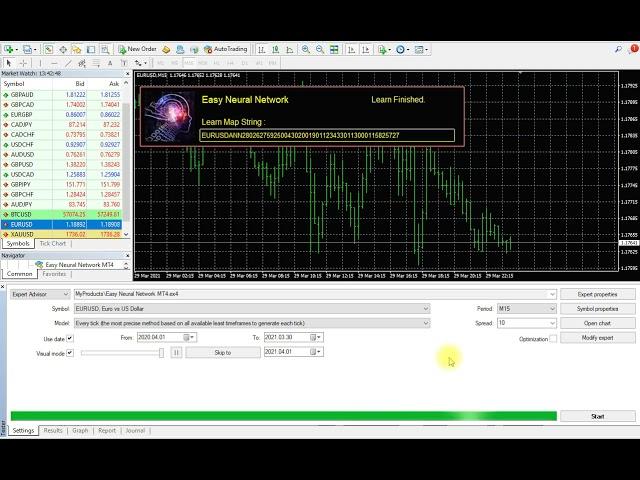This screenshot has width=640, height=480.
Task: Select the line chart type icon
Action: pyautogui.click(x=290, y=49)
